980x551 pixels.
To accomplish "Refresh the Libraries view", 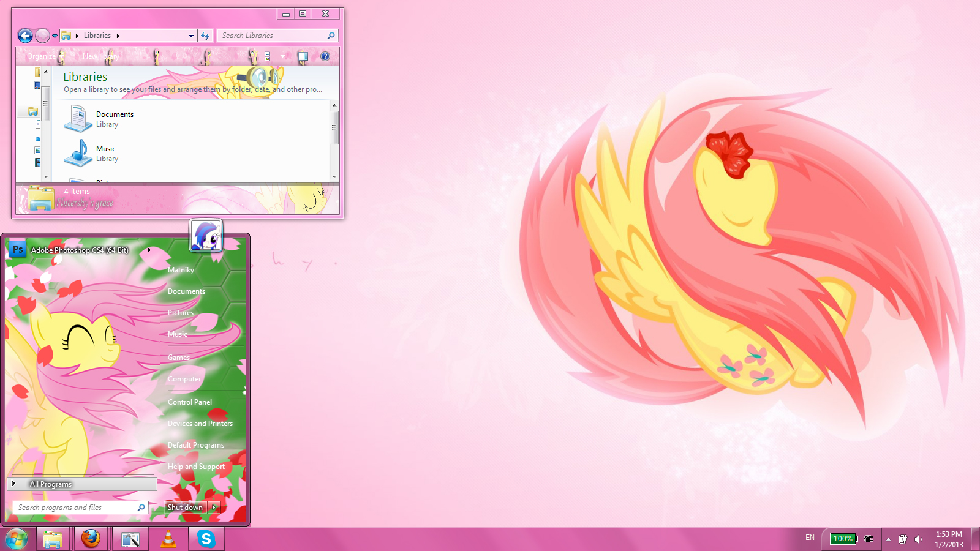I will tap(205, 36).
